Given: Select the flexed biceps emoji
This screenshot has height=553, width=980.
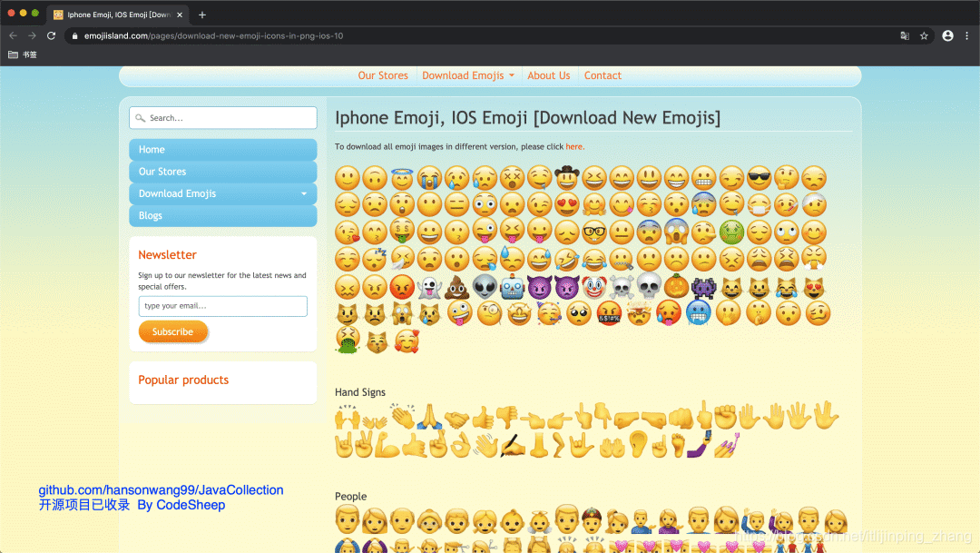Looking at the screenshot, I should (x=387, y=447).
